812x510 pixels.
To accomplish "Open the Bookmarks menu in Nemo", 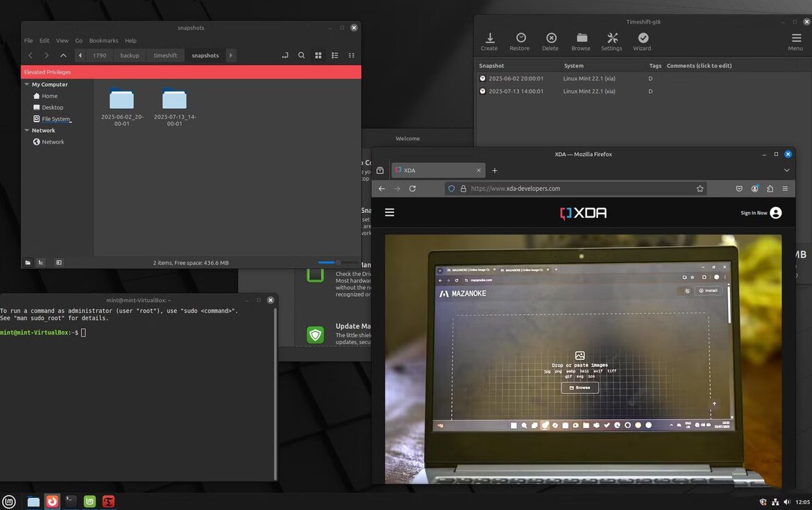I will [103, 40].
